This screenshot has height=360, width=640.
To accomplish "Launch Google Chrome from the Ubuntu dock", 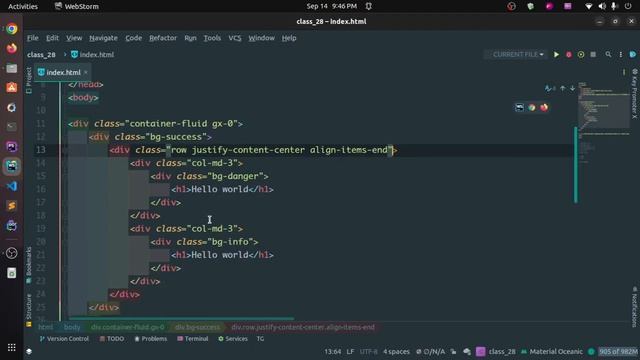I will pyautogui.click(x=11, y=29).
